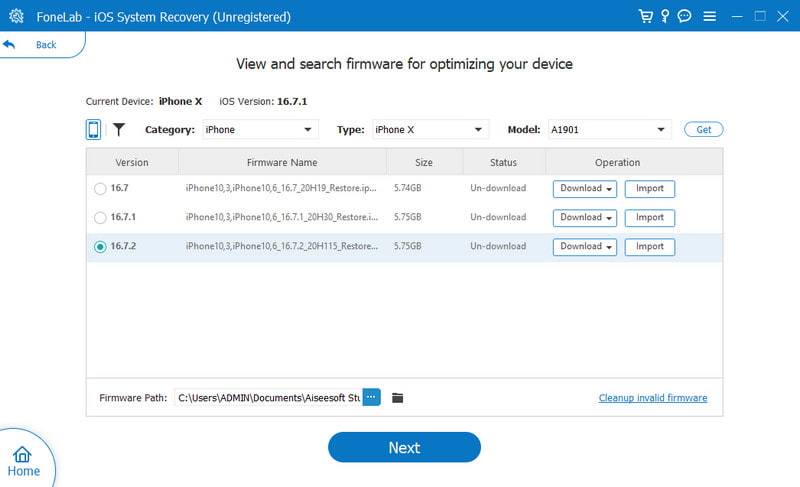Click the Back text label
800x487 pixels.
[x=46, y=45]
